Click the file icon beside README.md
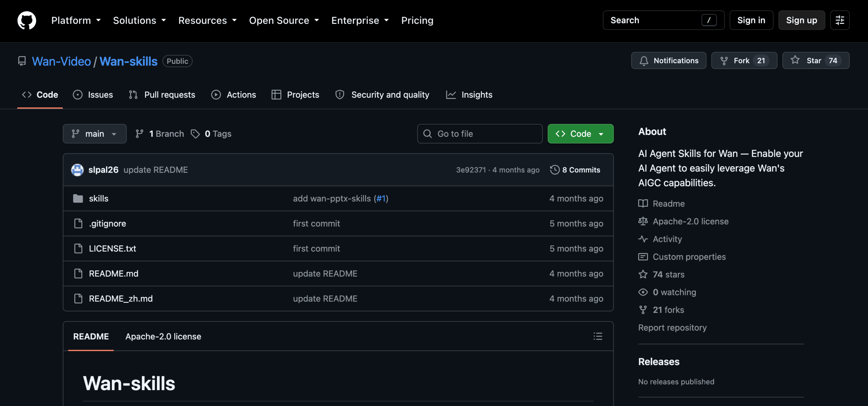The height and width of the screenshot is (406, 868). point(78,274)
